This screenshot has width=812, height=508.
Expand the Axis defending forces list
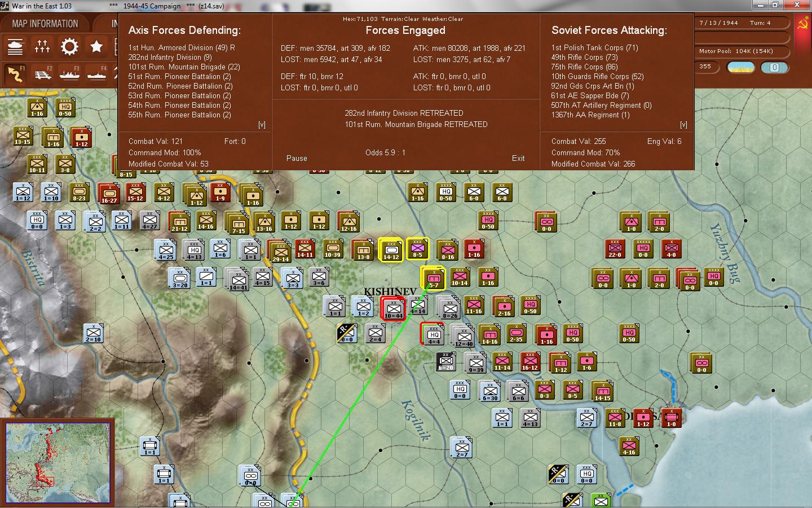262,125
